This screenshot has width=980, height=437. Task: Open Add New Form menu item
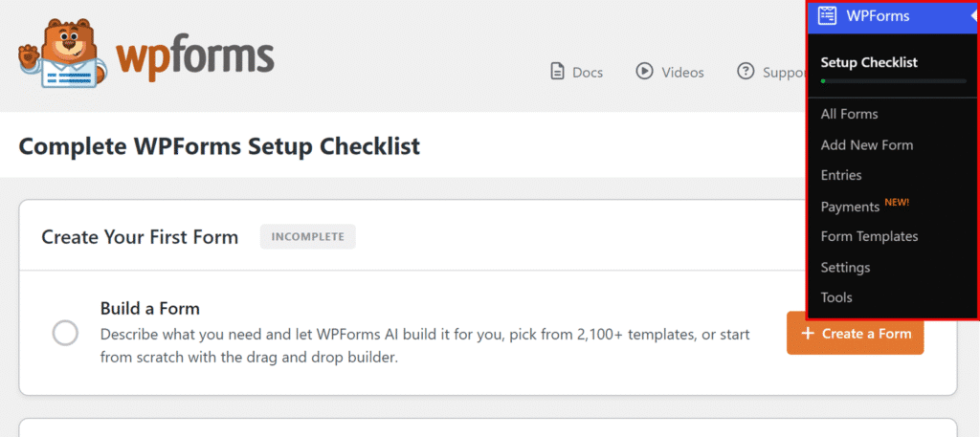coord(867,144)
